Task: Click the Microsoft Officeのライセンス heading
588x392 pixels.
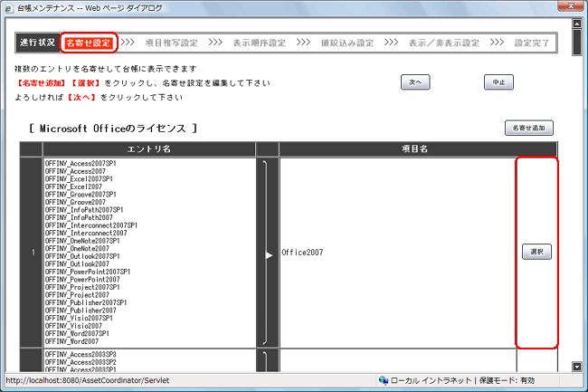Action: 113,129
